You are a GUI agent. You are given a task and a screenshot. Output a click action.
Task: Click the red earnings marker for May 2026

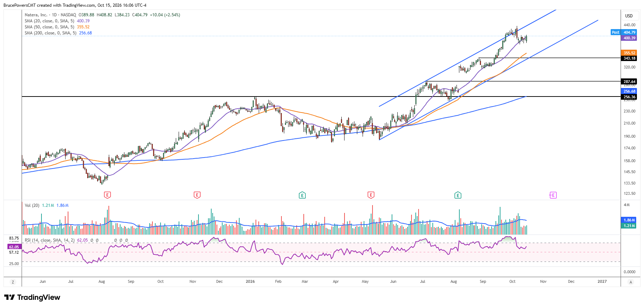pyautogui.click(x=371, y=195)
